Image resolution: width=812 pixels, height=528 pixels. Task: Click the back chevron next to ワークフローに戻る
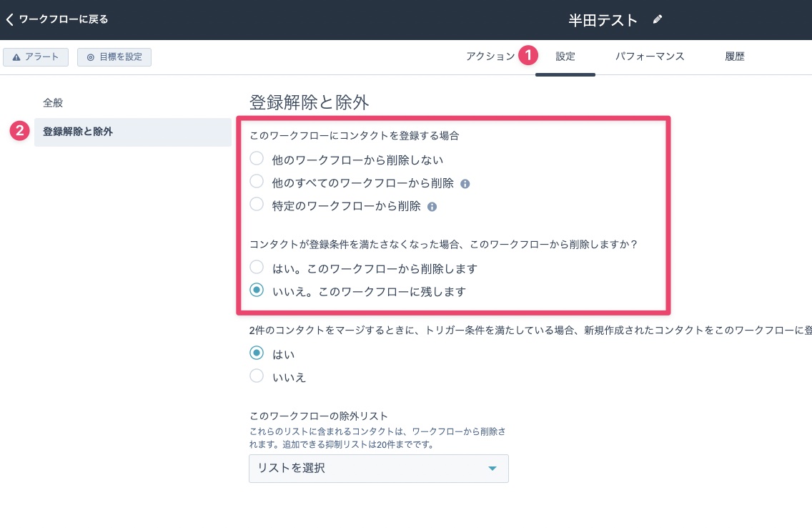click(x=9, y=19)
